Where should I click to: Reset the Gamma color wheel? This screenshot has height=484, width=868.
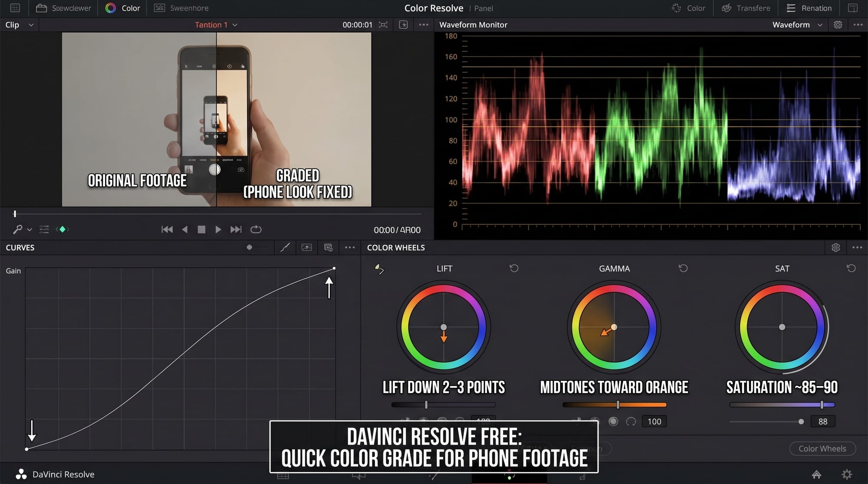click(683, 268)
